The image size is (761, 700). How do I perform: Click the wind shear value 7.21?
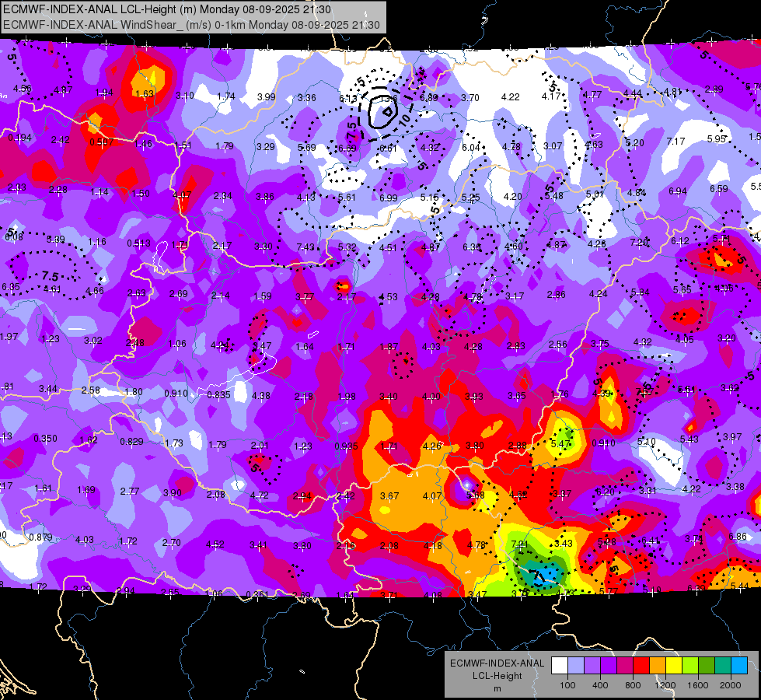pyautogui.click(x=519, y=544)
